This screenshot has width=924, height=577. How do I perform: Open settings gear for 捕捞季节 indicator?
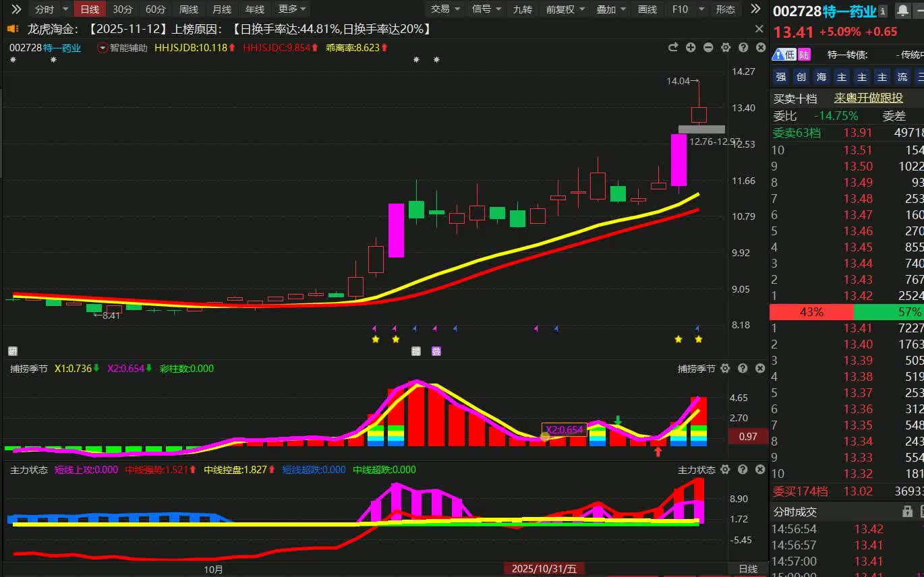726,369
